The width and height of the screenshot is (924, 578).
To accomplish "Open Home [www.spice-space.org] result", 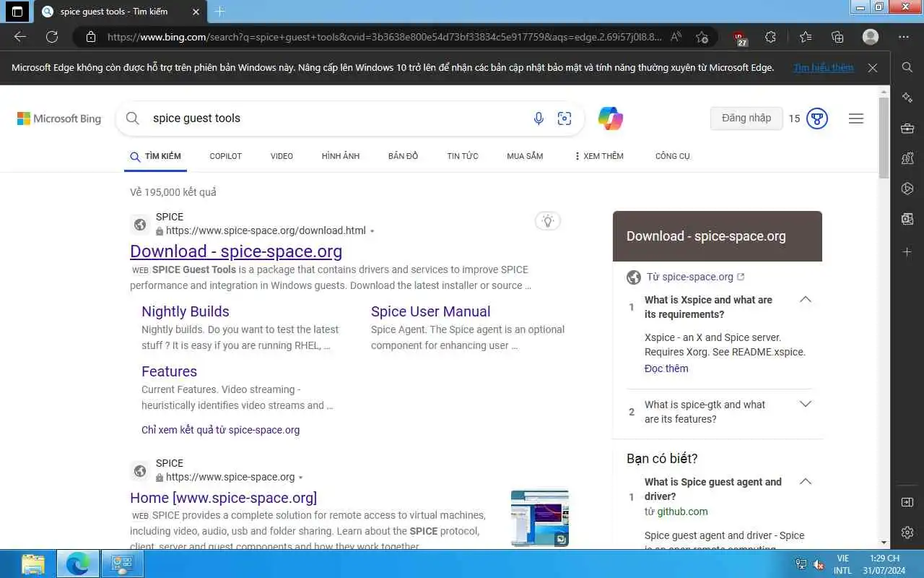I will pyautogui.click(x=224, y=498).
